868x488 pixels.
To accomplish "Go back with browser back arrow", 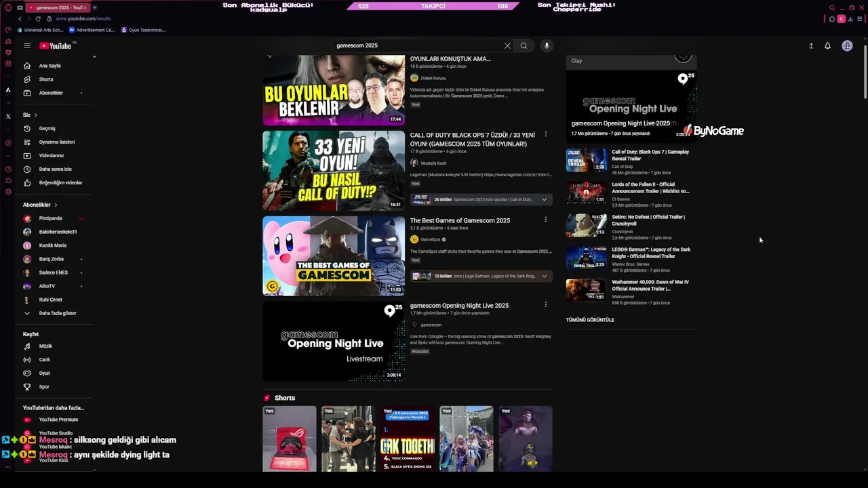I will pos(20,18).
